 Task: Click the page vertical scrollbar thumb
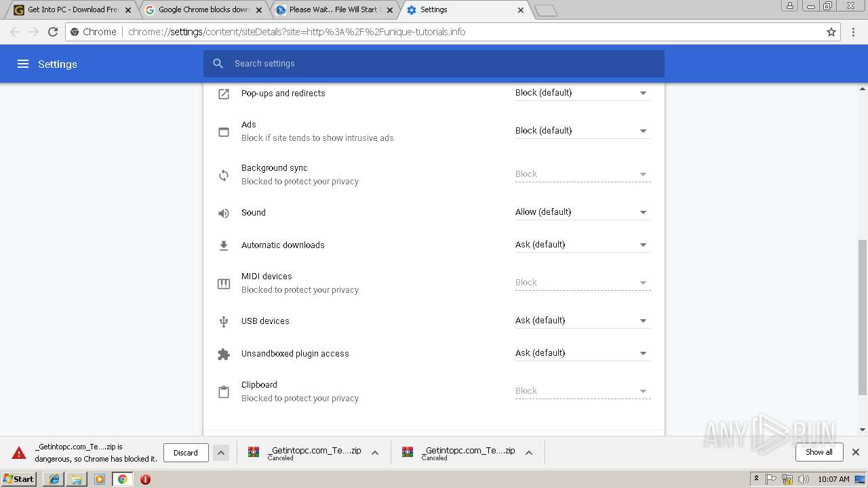(863, 317)
